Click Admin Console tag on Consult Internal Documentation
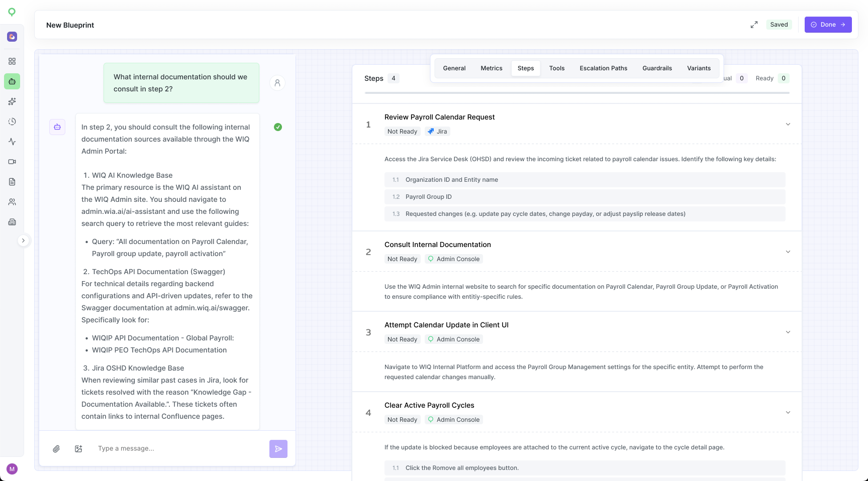The width and height of the screenshot is (868, 481). (x=453, y=259)
